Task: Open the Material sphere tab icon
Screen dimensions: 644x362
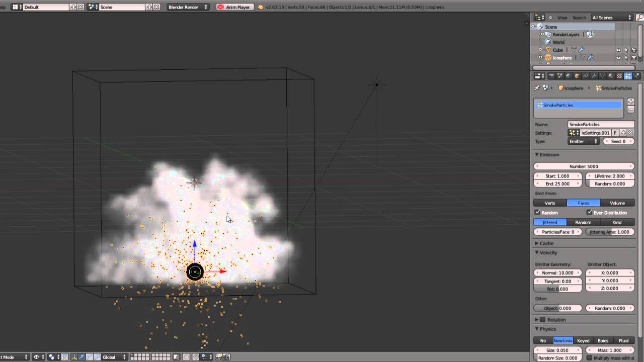Action: (611, 76)
